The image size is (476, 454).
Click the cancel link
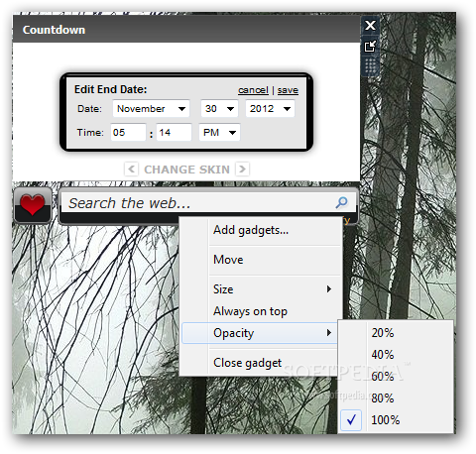pyautogui.click(x=253, y=90)
